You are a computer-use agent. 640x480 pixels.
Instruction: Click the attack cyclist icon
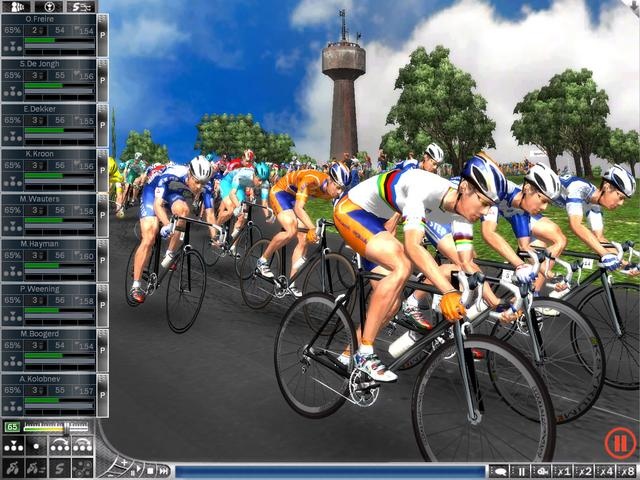[x=13, y=468]
